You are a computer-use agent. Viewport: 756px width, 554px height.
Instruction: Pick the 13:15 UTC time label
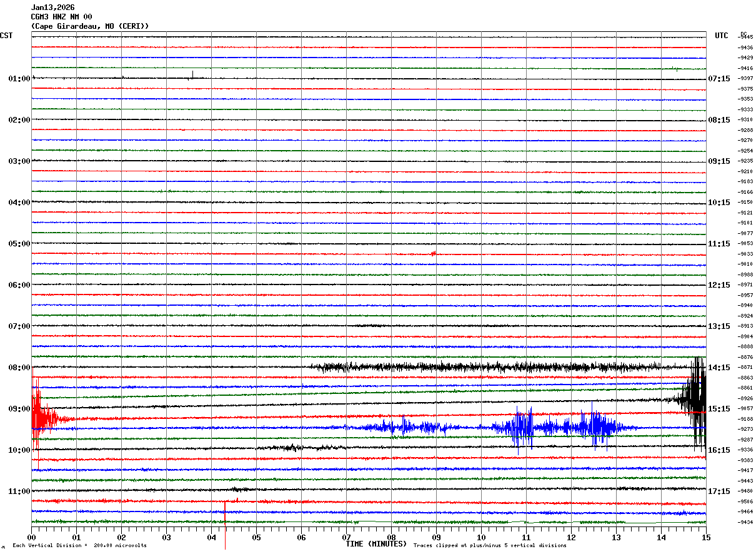click(719, 326)
